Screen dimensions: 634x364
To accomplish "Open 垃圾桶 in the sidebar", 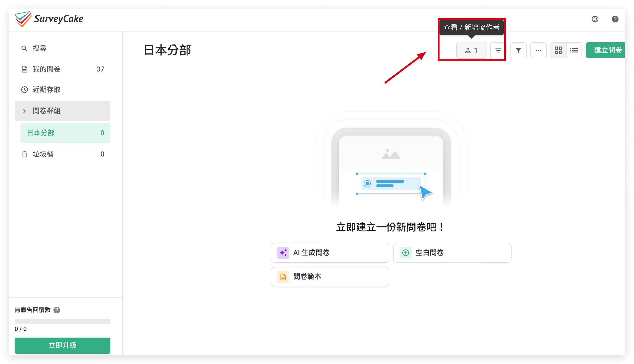I will click(x=62, y=154).
